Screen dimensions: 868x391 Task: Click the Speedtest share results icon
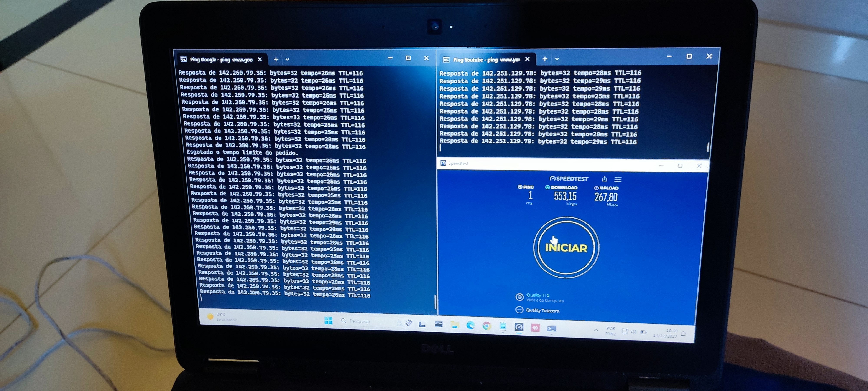pyautogui.click(x=605, y=179)
